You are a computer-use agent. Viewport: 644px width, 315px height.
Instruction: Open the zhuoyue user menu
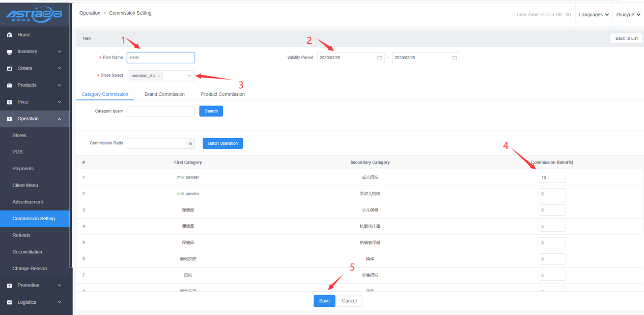tap(628, 15)
